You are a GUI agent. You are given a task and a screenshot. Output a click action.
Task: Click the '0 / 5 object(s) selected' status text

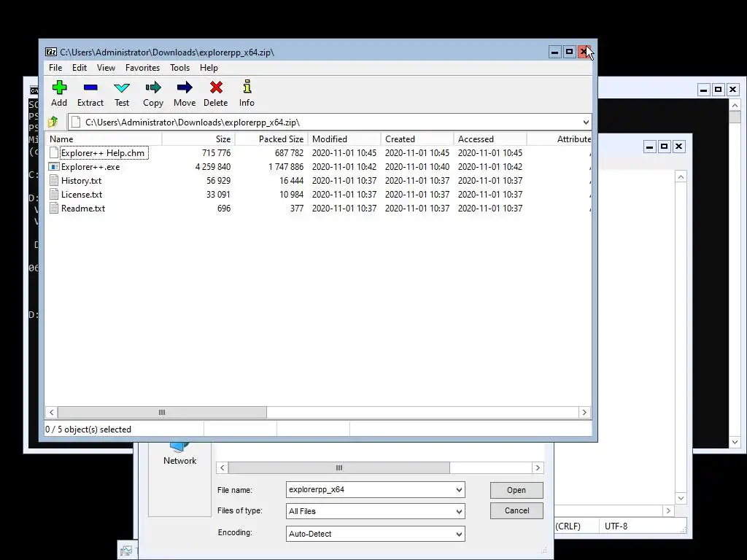click(88, 429)
